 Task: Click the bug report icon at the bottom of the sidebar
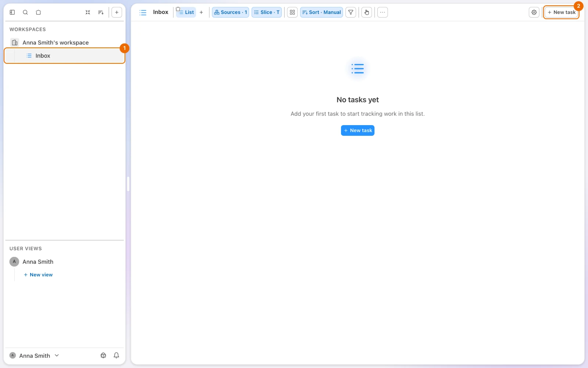[103, 355]
